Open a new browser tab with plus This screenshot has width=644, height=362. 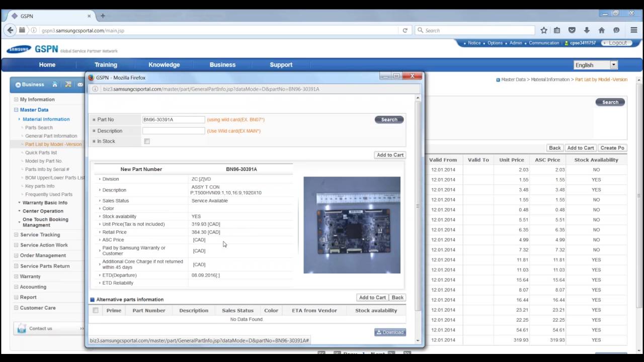(x=103, y=16)
